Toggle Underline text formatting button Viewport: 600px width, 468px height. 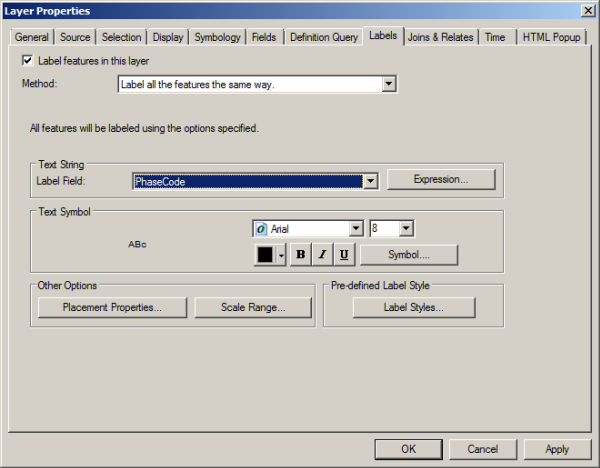344,255
